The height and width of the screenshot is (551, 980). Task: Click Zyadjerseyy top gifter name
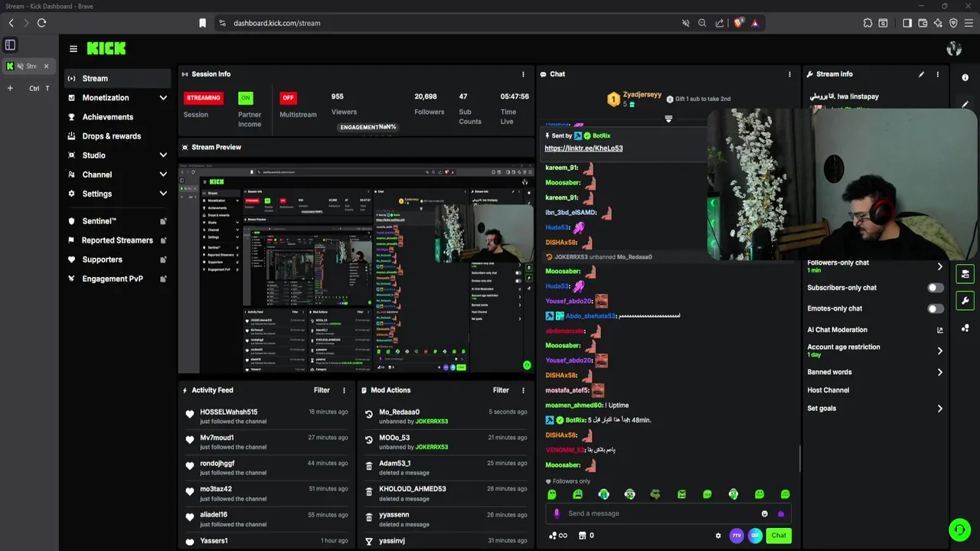pos(642,94)
